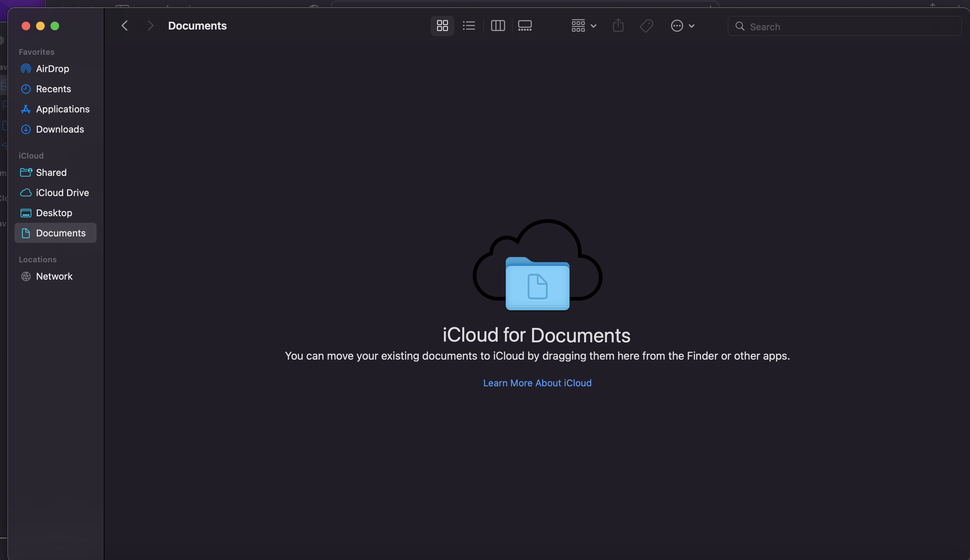Select Recents in the sidebar

(x=53, y=89)
